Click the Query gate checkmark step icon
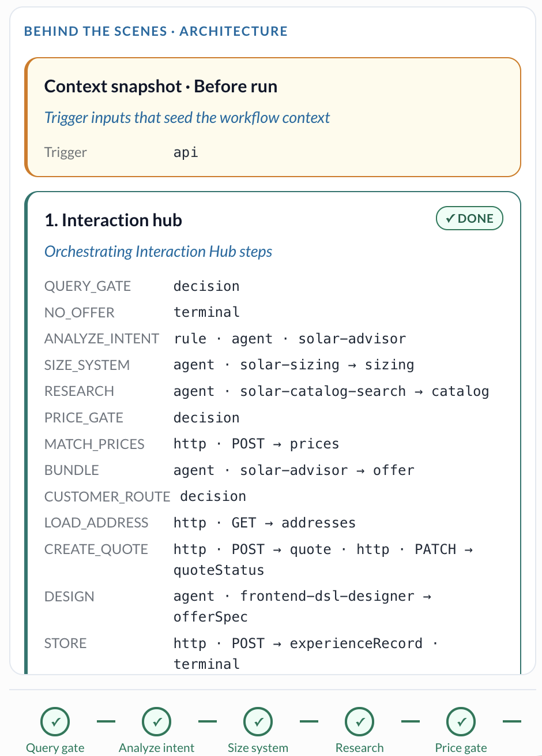This screenshot has height=756, width=542. (55, 721)
